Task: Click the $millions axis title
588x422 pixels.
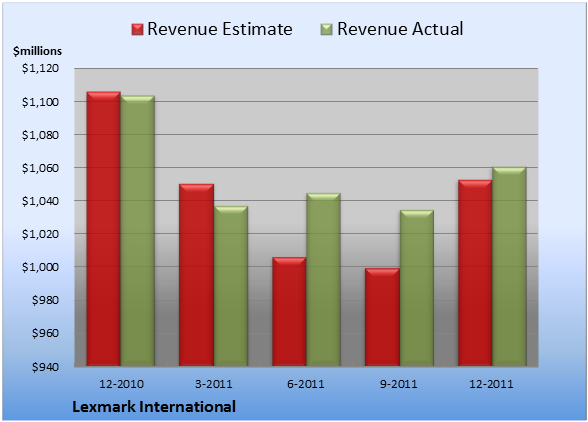Action: pyautogui.click(x=38, y=51)
